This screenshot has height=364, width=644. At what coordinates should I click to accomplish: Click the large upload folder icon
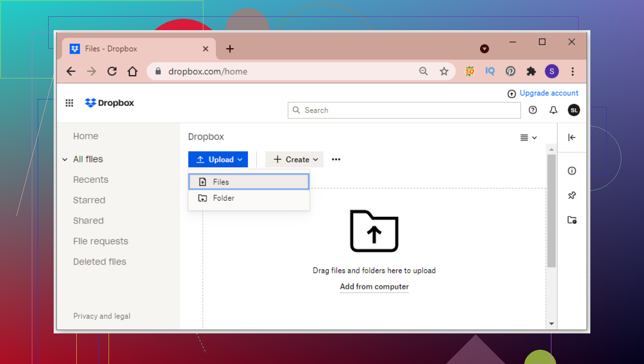(374, 231)
